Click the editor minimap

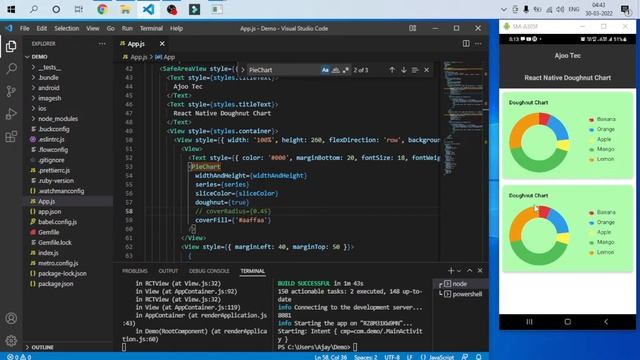pos(464,118)
